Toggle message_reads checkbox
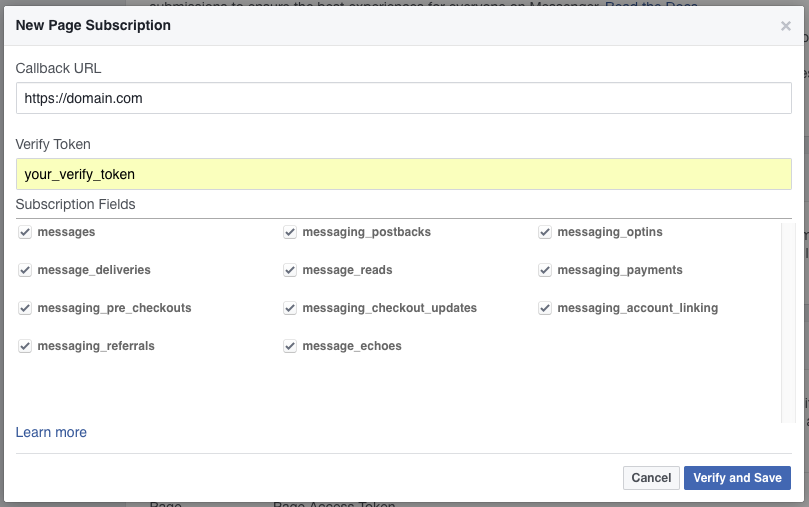This screenshot has height=507, width=809. (290, 270)
